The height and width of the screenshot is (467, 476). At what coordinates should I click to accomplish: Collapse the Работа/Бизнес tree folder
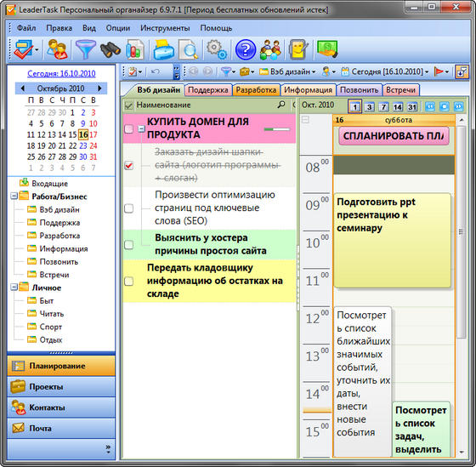[14, 196]
